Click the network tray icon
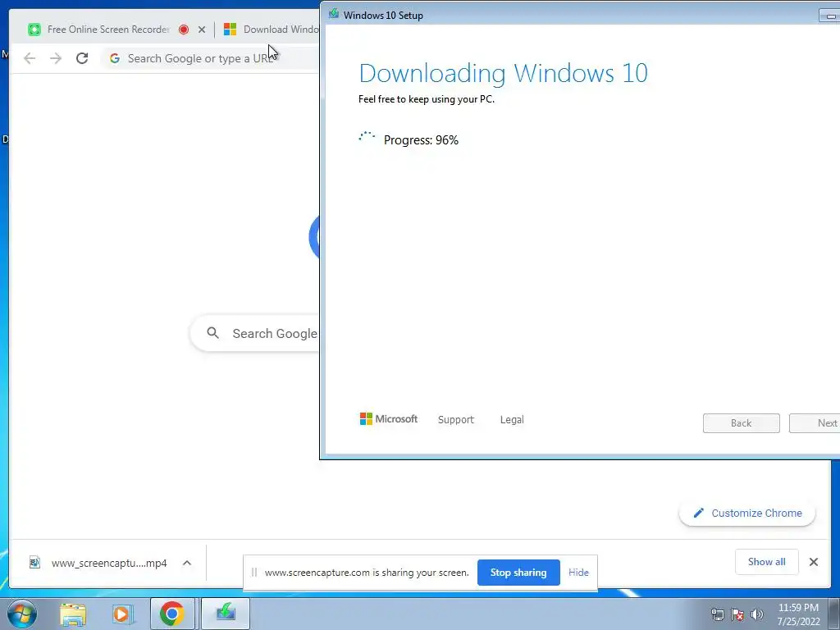 tap(717, 614)
